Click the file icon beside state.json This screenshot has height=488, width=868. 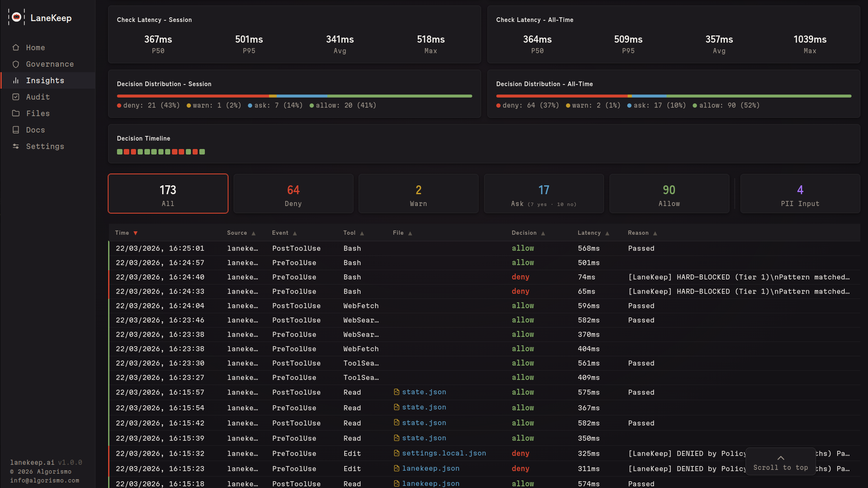coord(396,392)
